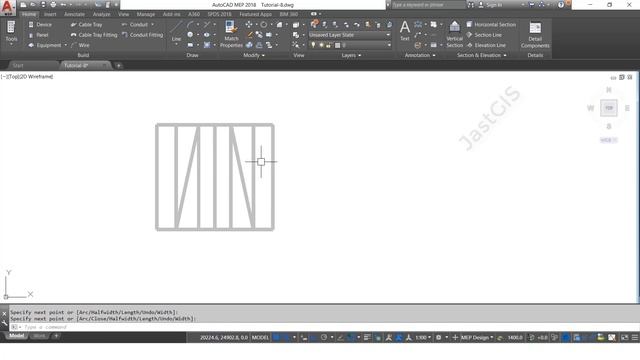Select the Line drawing tool
Image resolution: width=640 pixels, height=360 pixels.
pos(176,32)
